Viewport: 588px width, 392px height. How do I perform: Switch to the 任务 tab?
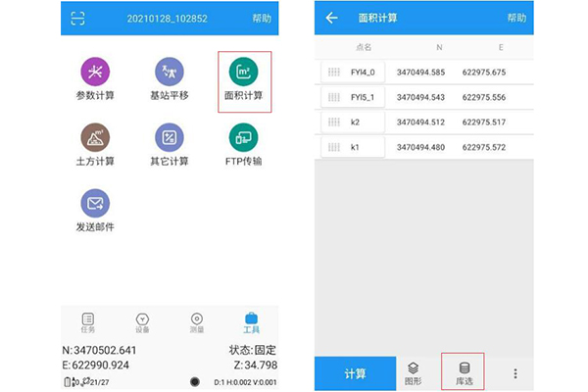click(x=88, y=322)
